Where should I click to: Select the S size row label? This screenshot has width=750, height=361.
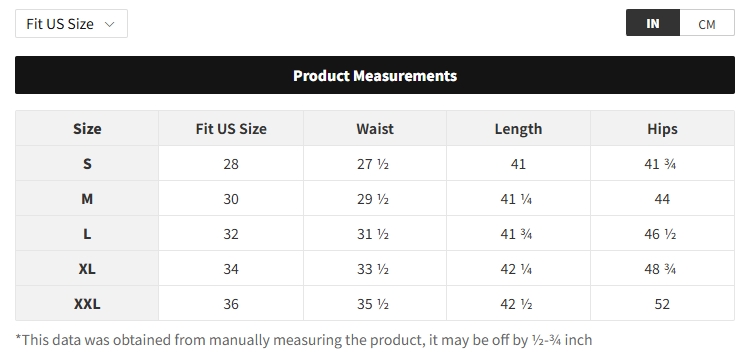tap(87, 164)
